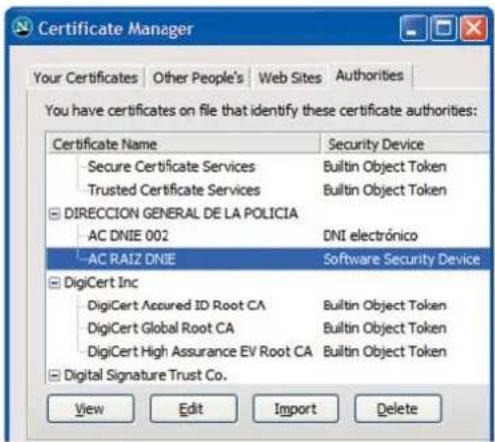Click the Certificate Name column header
This screenshot has height=442, width=495.
(183, 144)
